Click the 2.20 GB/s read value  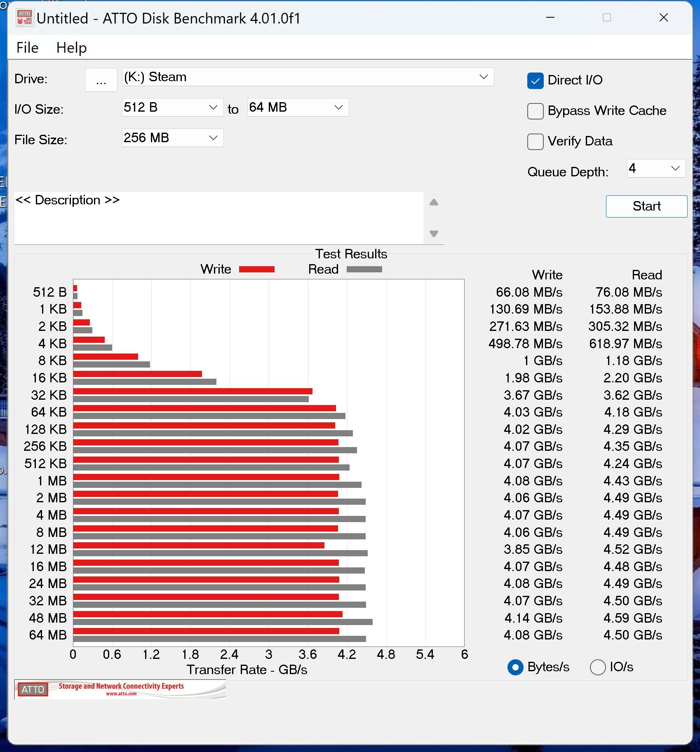633,378
